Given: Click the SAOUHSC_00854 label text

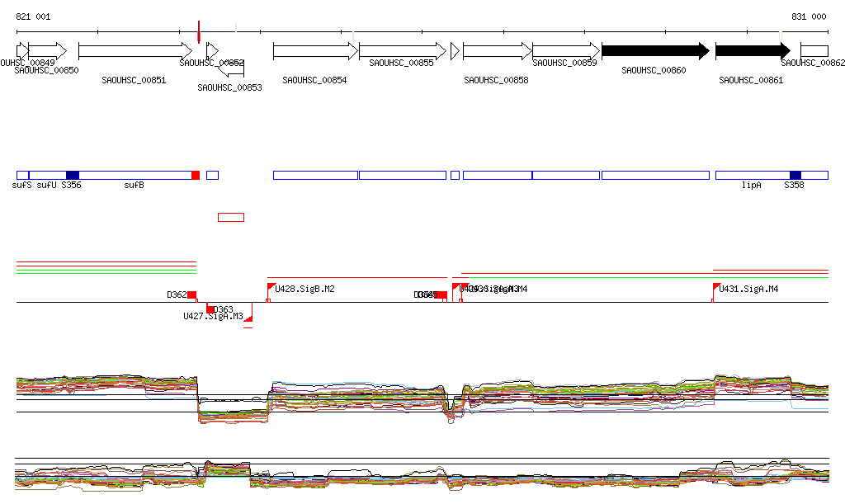Looking at the screenshot, I should pyautogui.click(x=314, y=80).
